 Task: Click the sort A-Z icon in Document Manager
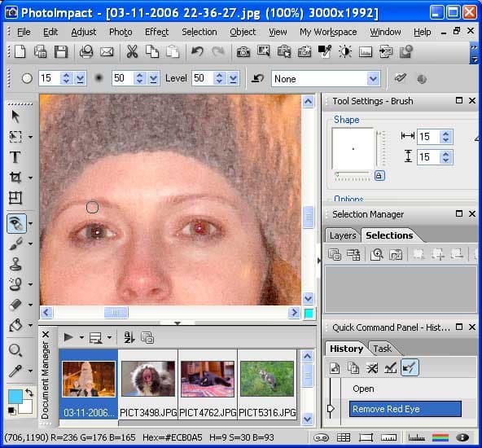pyautogui.click(x=129, y=337)
